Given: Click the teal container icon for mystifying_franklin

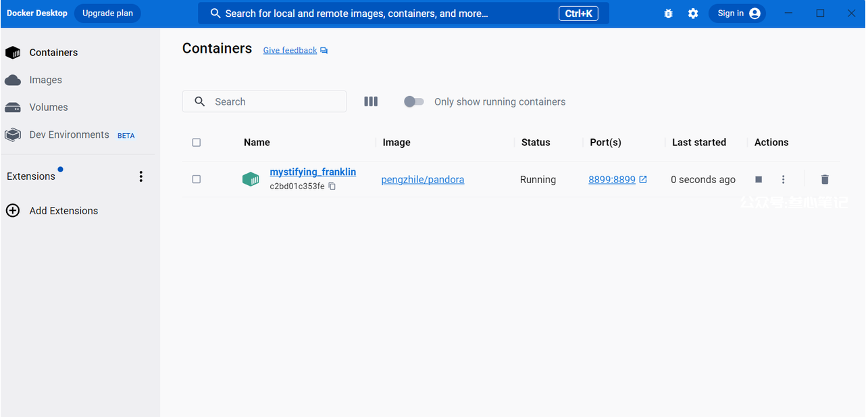Looking at the screenshot, I should [x=251, y=179].
